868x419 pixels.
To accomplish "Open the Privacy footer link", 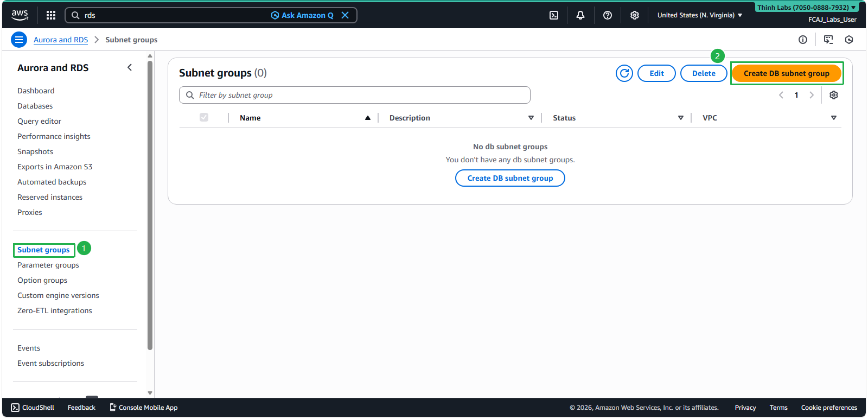I will point(745,408).
